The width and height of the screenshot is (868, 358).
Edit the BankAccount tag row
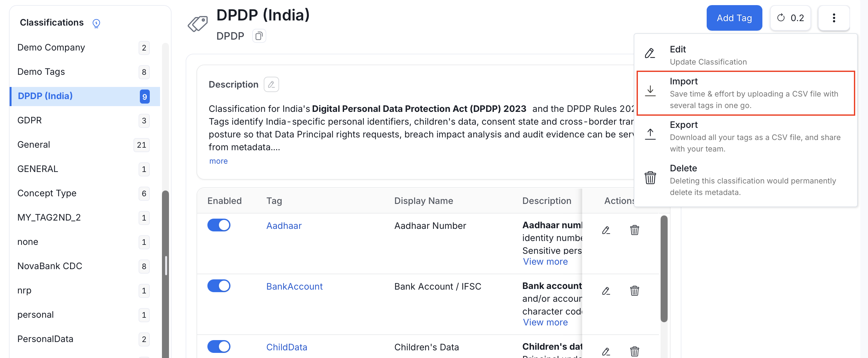tap(606, 291)
